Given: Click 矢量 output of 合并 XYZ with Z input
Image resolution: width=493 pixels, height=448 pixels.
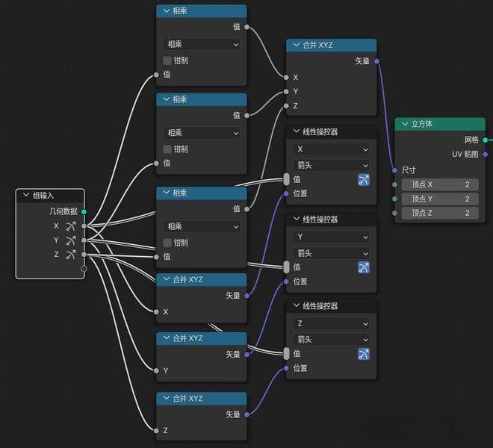Looking at the screenshot, I should click(x=246, y=414).
